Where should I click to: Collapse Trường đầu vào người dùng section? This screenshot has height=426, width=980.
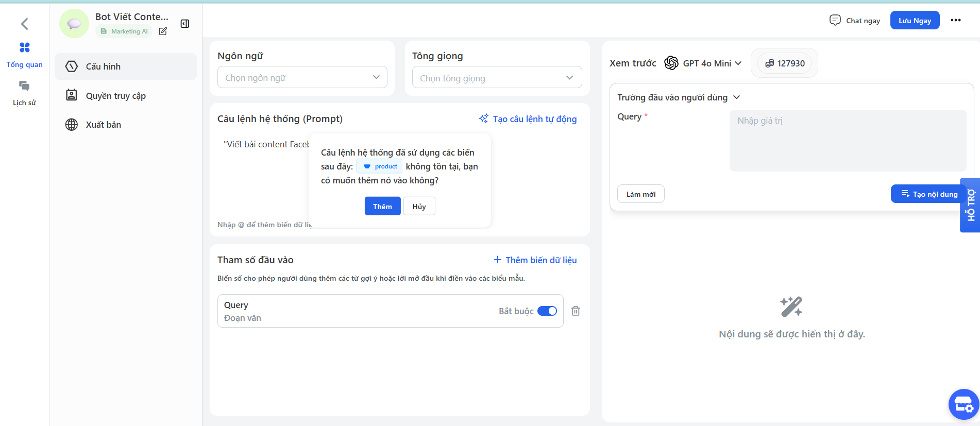(x=736, y=97)
